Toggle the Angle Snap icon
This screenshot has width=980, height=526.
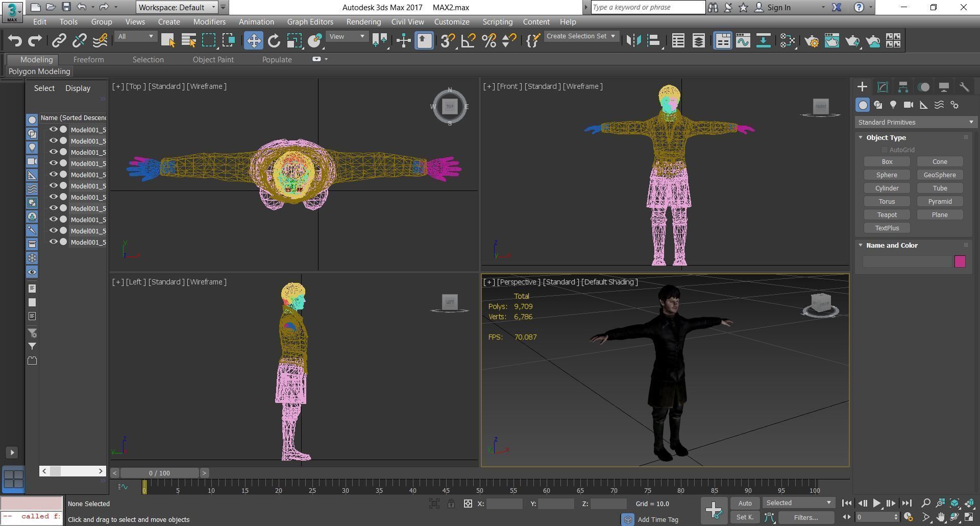(468, 40)
